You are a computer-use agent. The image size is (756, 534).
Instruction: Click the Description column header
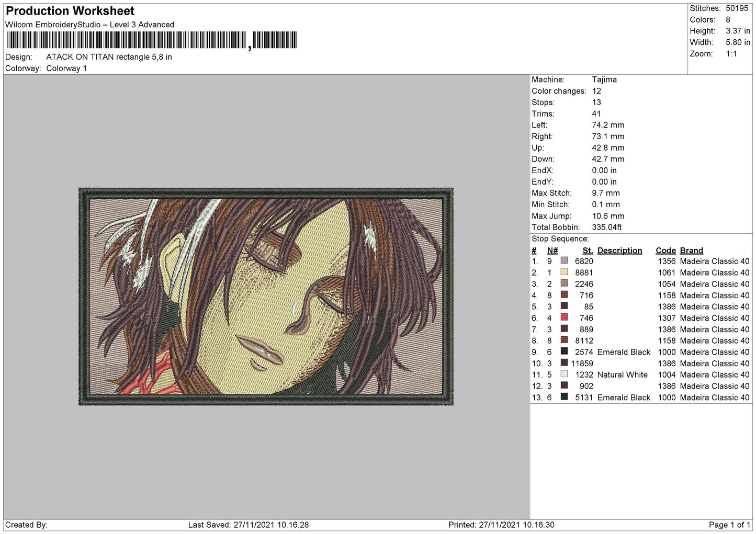[x=620, y=251]
